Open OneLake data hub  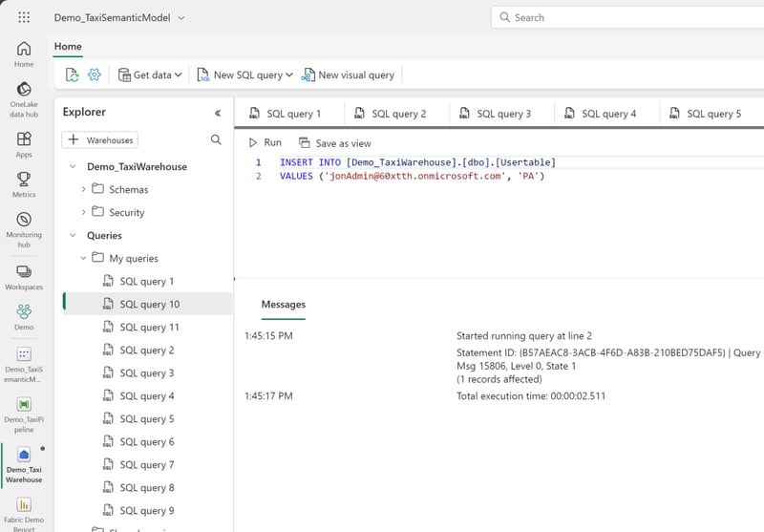(x=24, y=100)
